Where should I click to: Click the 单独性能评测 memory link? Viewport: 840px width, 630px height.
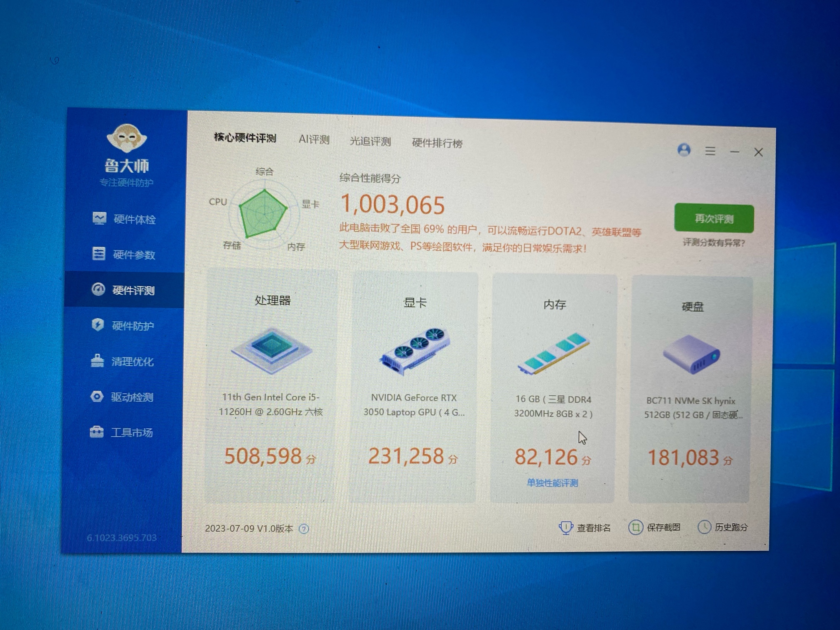point(552,483)
